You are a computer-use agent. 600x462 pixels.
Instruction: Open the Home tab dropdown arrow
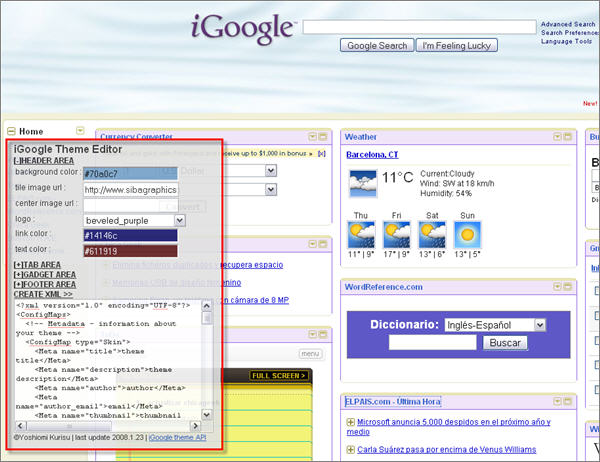pos(80,131)
